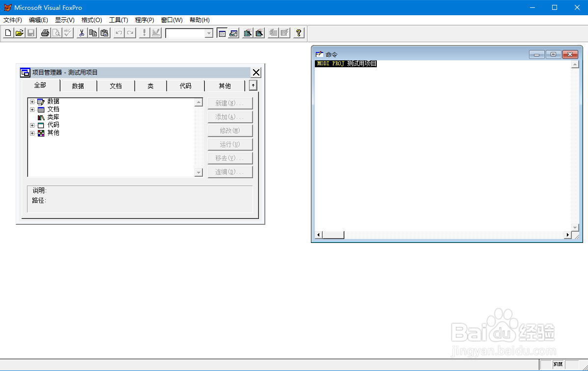Image resolution: width=588 pixels, height=371 pixels.
Task: Close the Project Manager window
Action: 256,72
